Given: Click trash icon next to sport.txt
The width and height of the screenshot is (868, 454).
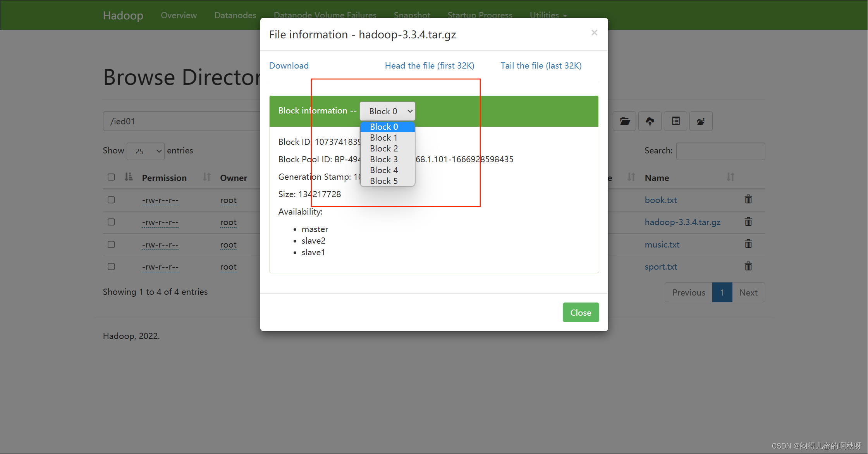Looking at the screenshot, I should tap(748, 267).
